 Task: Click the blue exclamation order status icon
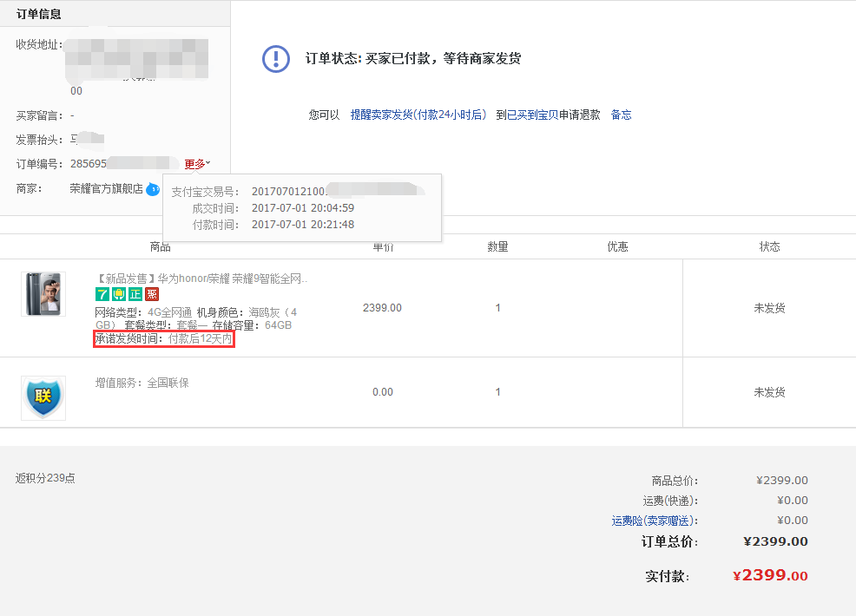pos(276,59)
